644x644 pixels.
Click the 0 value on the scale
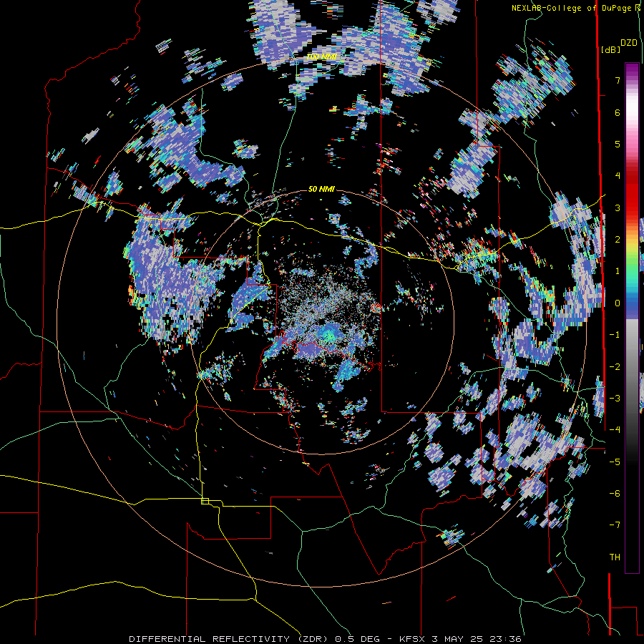coord(618,303)
